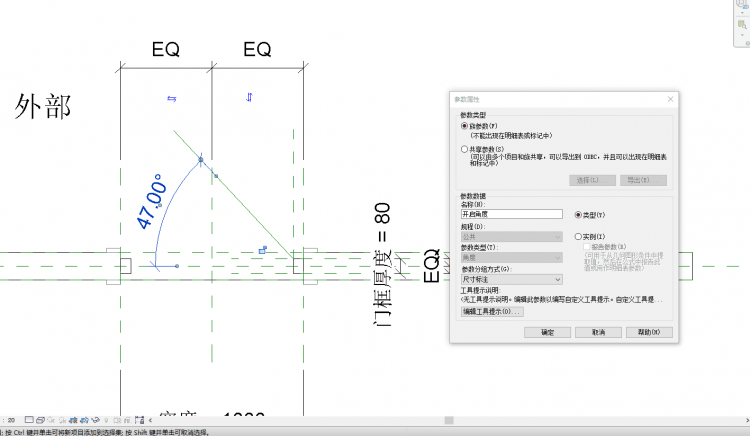Click 确定 button in parameter dialog

(x=547, y=332)
